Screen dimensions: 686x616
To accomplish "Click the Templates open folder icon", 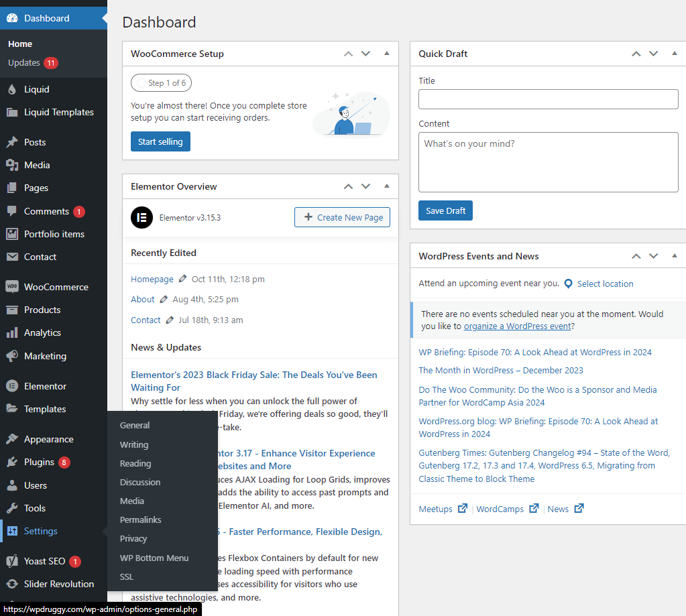I will [12, 409].
